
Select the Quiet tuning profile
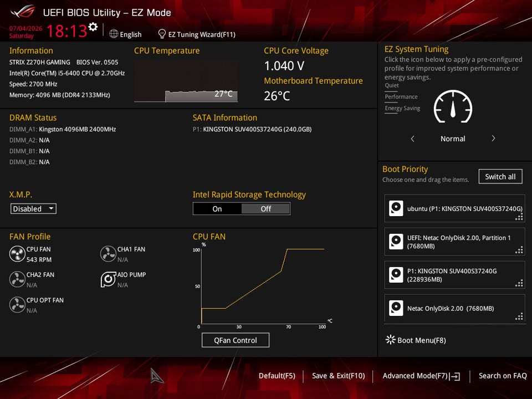pyautogui.click(x=392, y=85)
